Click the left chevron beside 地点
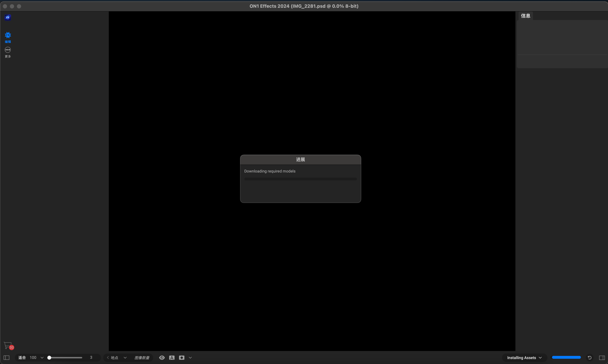 (x=108, y=358)
